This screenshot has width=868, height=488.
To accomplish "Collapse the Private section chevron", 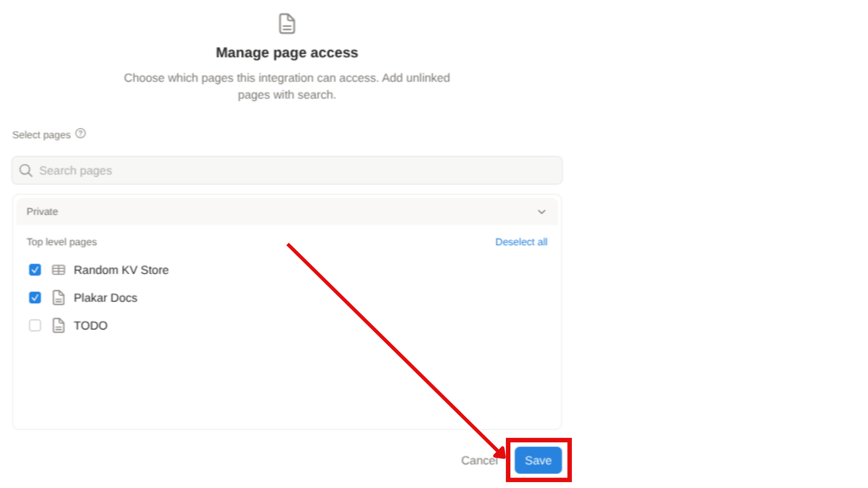I will pos(541,211).
